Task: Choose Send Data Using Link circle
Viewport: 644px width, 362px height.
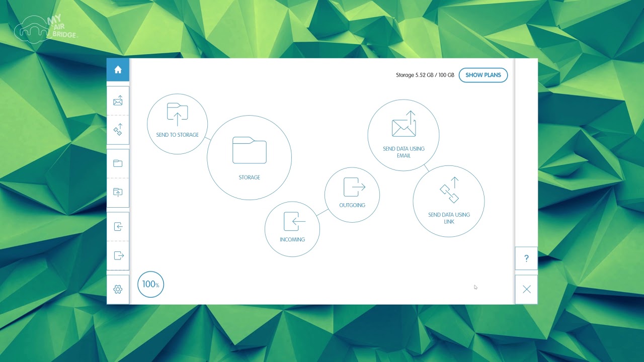Action: pos(449,201)
